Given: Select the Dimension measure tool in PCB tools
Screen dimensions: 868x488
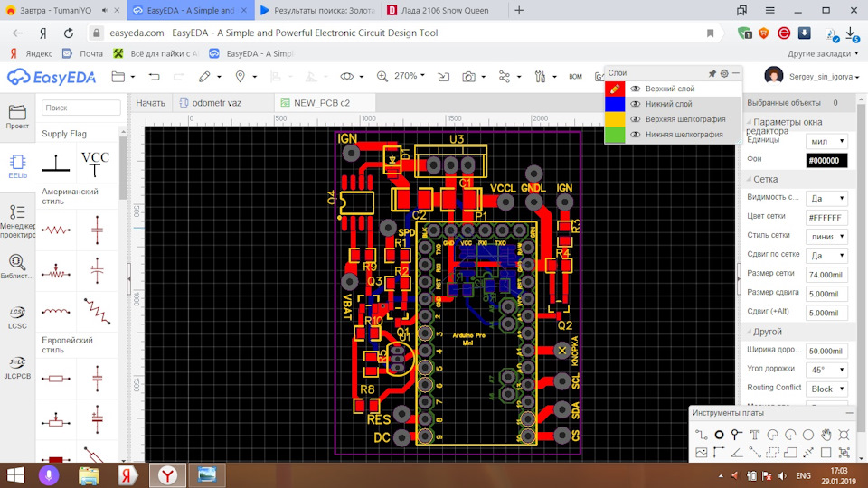Looking at the screenshot, I should click(808, 453).
